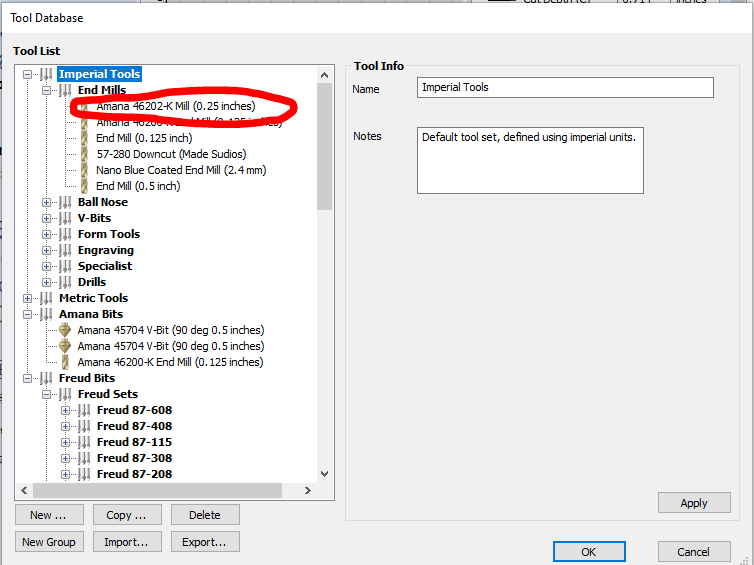Click the horizontal scroll left arrow

click(24, 490)
